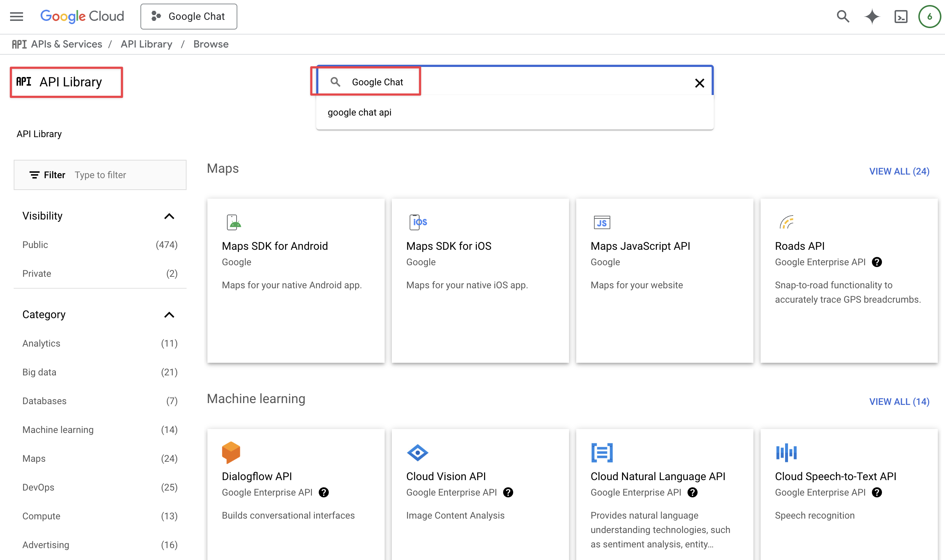This screenshot has width=945, height=560.
Task: Select the Databases category
Action: pos(100,401)
